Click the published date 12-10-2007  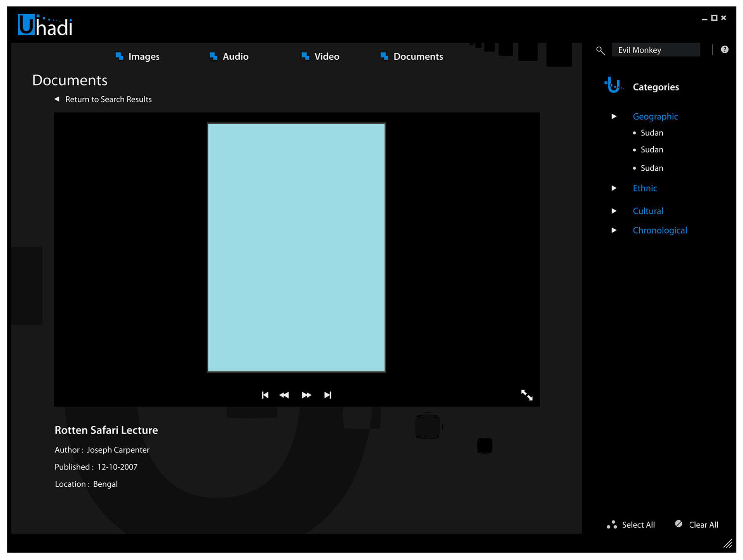coord(117,467)
